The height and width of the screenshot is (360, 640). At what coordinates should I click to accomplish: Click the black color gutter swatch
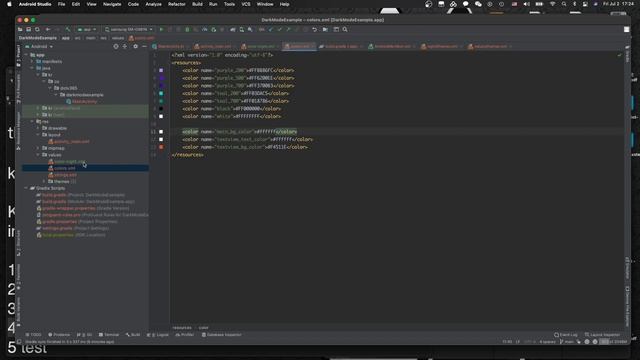click(x=161, y=109)
